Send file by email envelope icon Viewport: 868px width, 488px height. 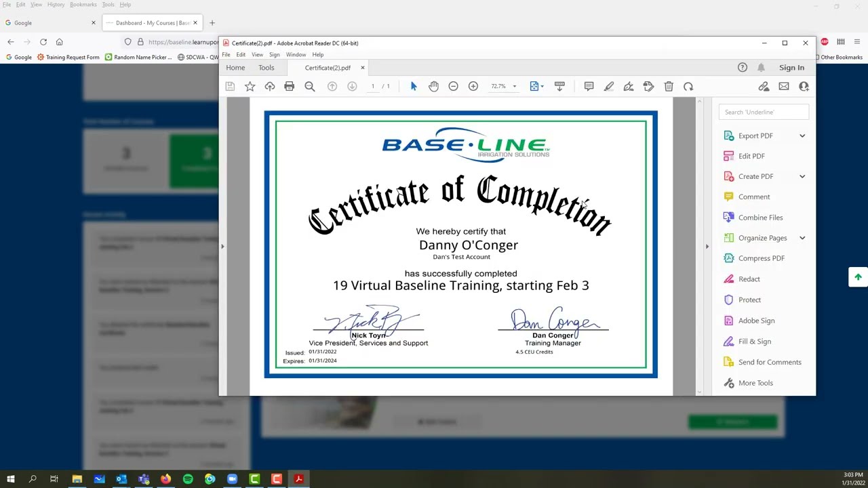click(784, 87)
